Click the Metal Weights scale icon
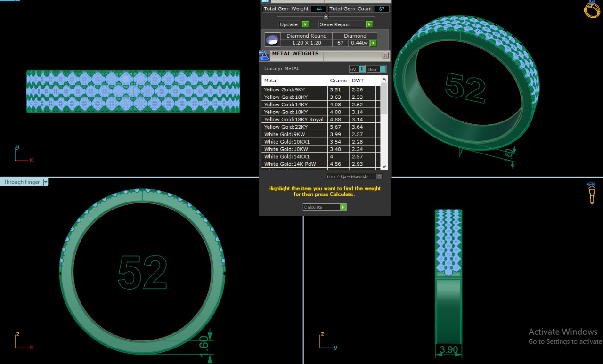 pyautogui.click(x=264, y=56)
